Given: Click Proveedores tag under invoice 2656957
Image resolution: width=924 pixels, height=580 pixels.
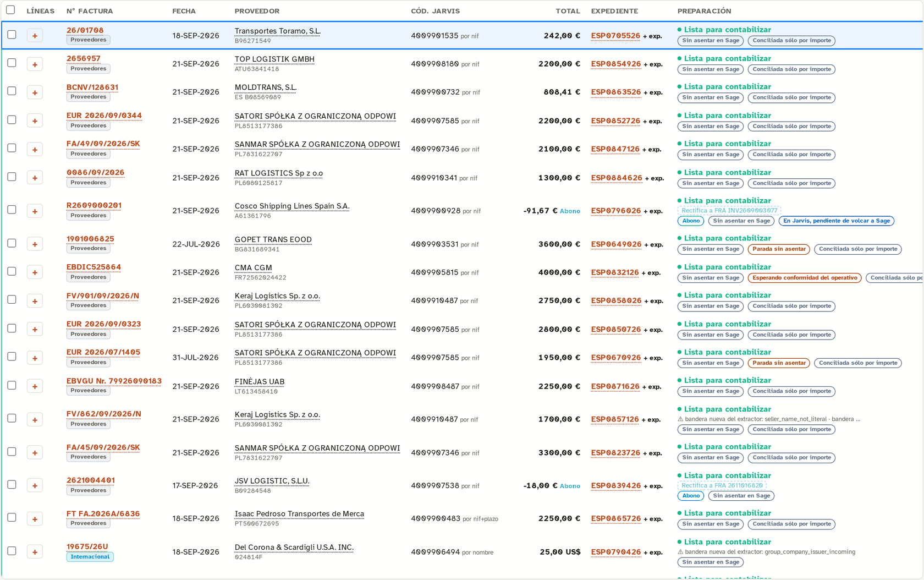Looking at the screenshot, I should tap(89, 69).
